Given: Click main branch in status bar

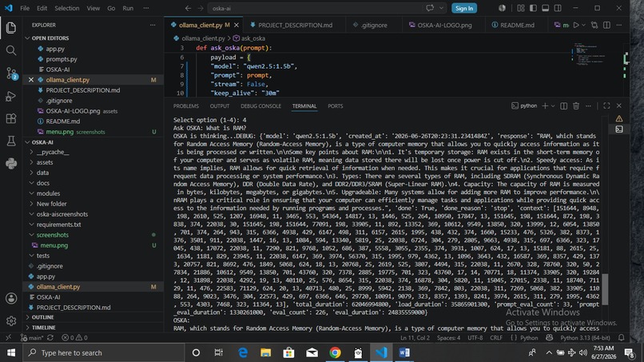Looking at the screenshot, I should 33,338.
